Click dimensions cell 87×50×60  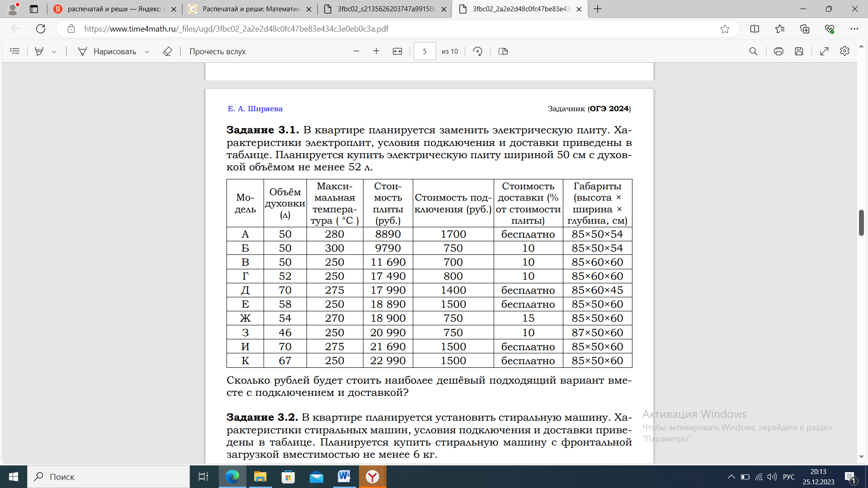597,333
